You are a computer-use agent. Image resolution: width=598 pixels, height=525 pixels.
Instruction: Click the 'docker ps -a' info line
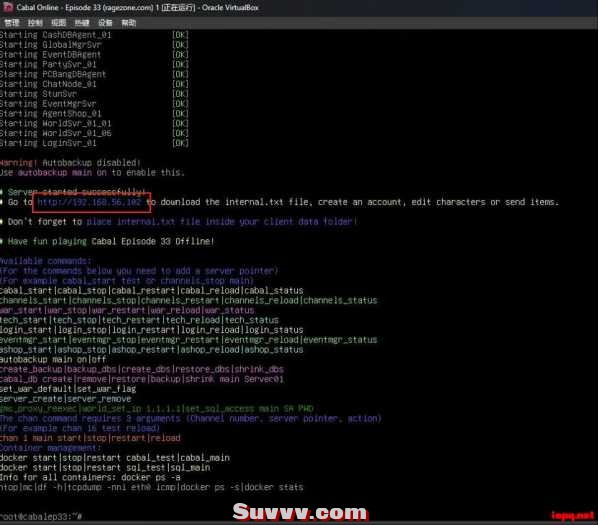(x=90, y=477)
